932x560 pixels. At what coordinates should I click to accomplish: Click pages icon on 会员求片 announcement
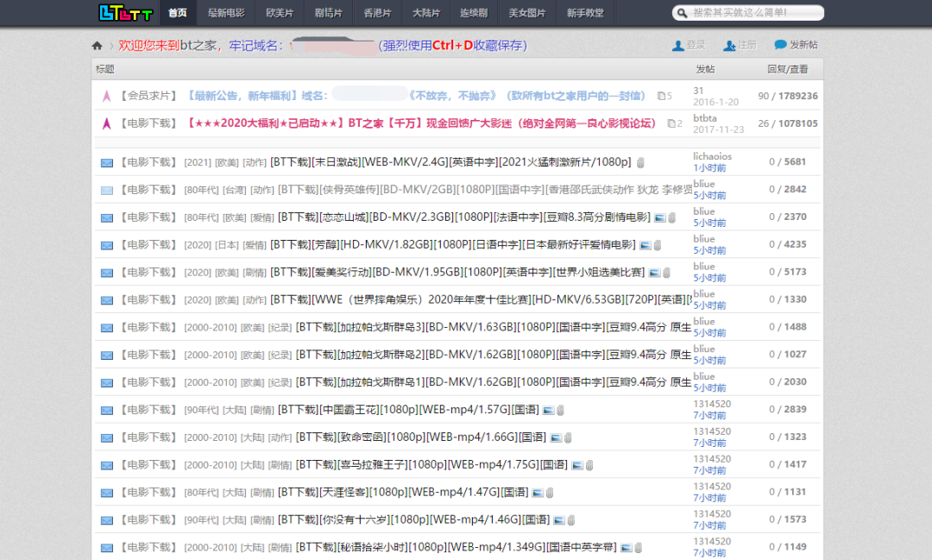coord(661,96)
